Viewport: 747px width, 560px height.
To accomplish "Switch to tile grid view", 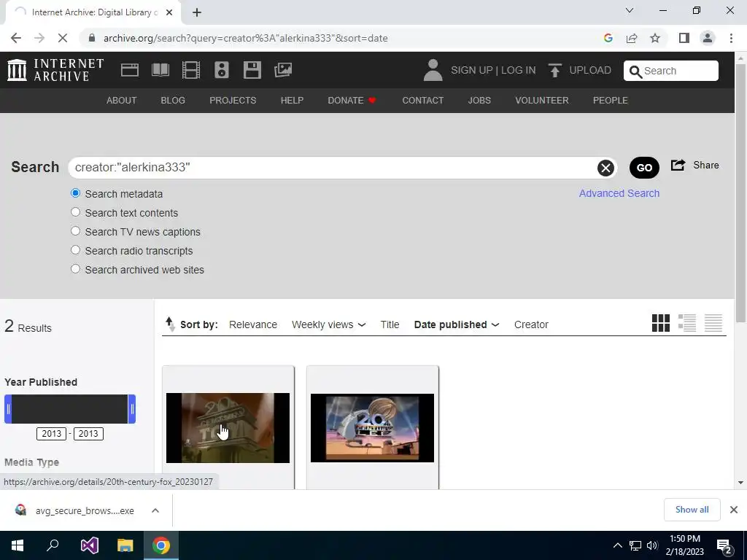I will (661, 323).
